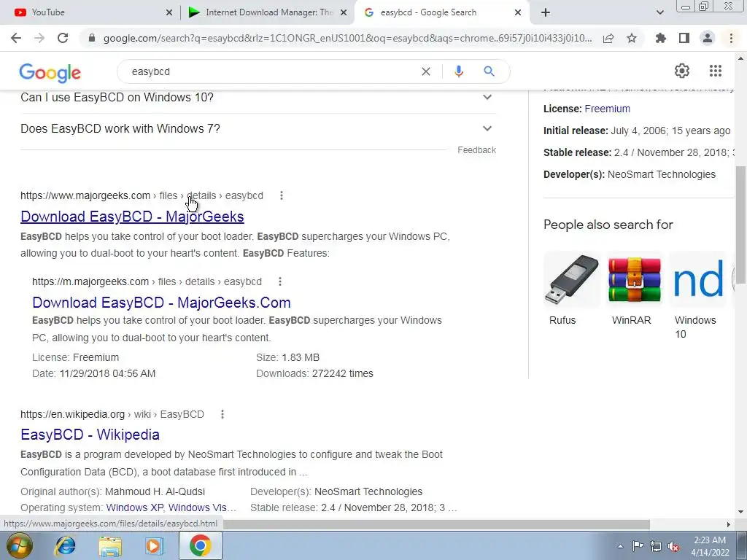Viewport: 747px width, 560px height.
Task: Open "EasyBCD - Wikipedia" result
Action: point(90,435)
